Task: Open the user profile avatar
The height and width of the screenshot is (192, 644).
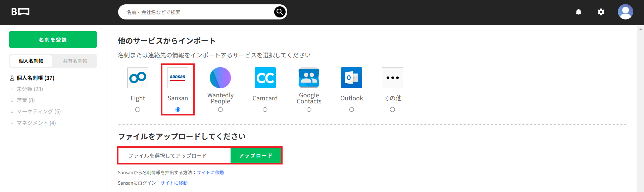Action: tap(626, 12)
